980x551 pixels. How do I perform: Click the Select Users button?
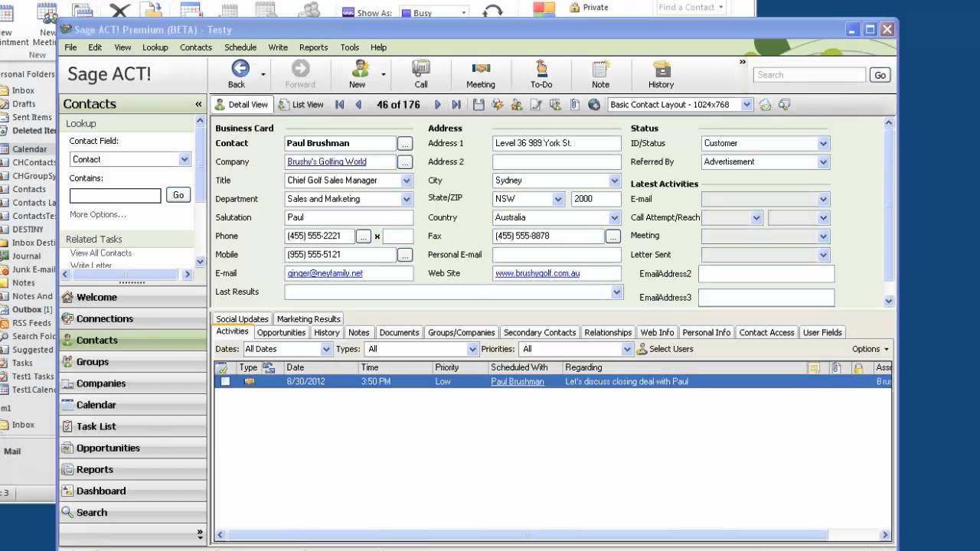coord(665,349)
